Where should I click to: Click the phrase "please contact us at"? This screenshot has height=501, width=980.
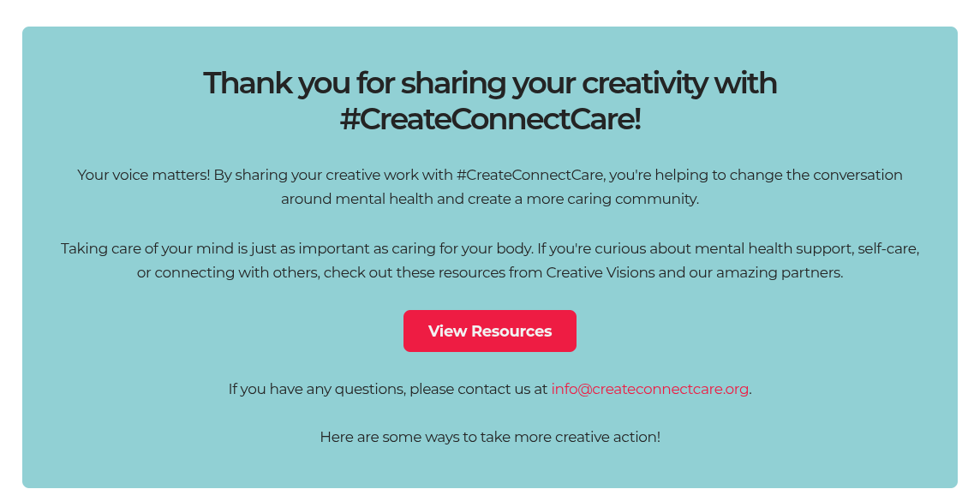(x=479, y=389)
